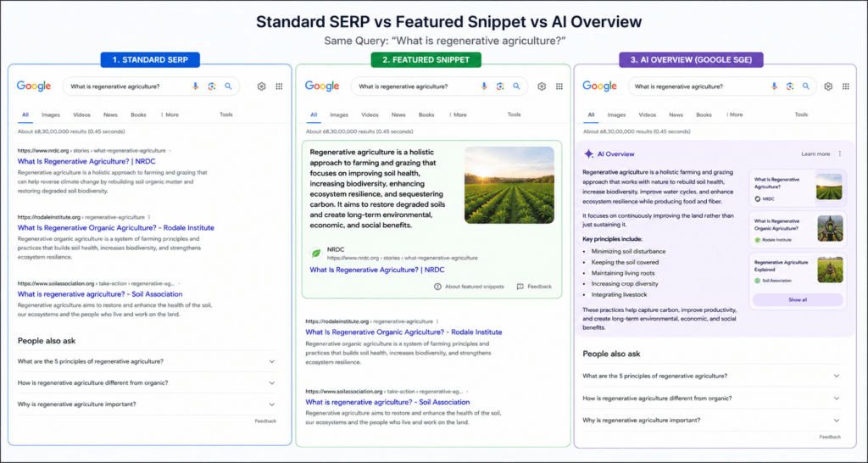Click Google logo in Featured Snippet panel
The width and height of the screenshot is (868, 463).
pos(322,86)
